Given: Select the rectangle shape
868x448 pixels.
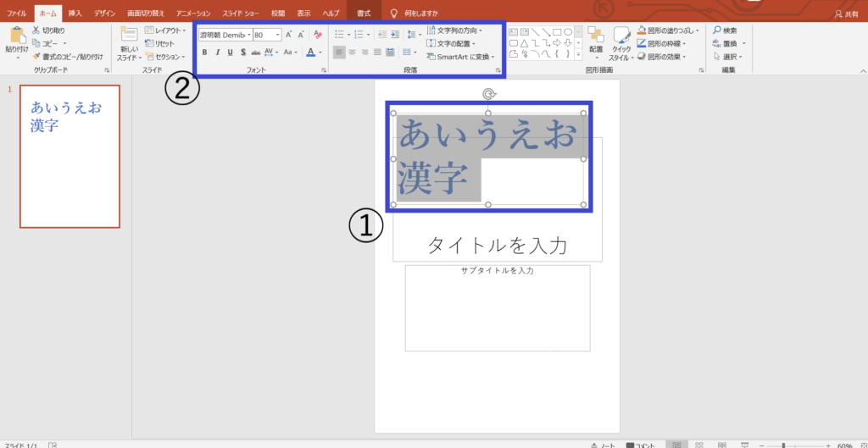Looking at the screenshot, I should tap(557, 32).
